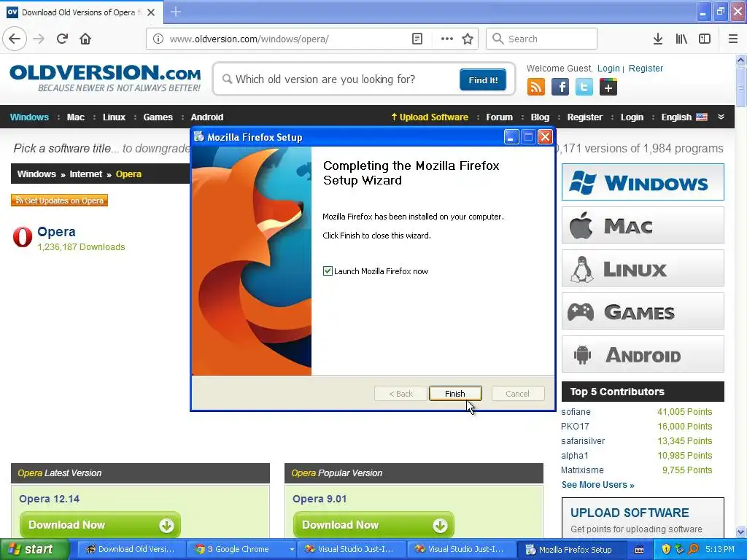Toggle reader view icon in address bar
Image resolution: width=747 pixels, height=560 pixels.
click(417, 39)
